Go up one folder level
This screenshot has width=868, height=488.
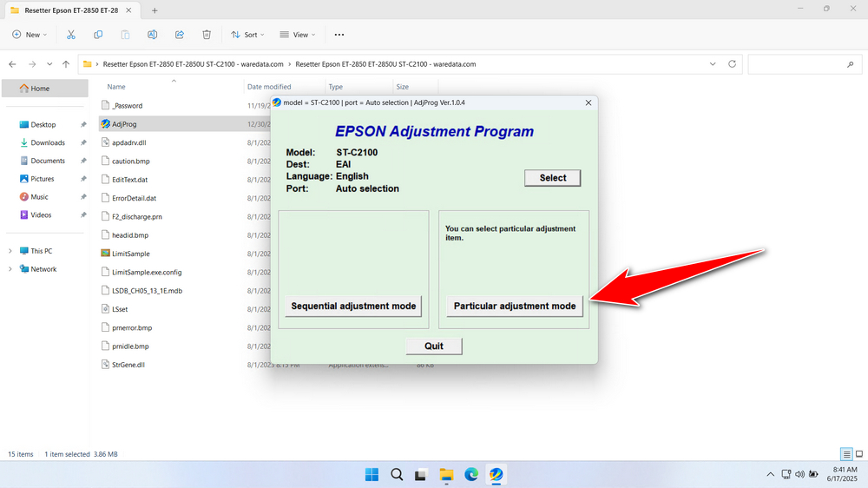[66, 64]
